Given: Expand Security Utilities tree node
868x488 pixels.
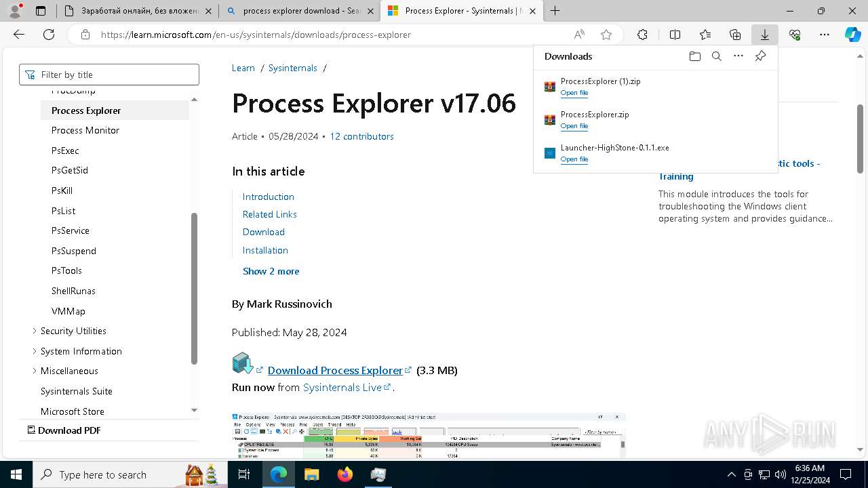Looking at the screenshot, I should click(x=35, y=331).
